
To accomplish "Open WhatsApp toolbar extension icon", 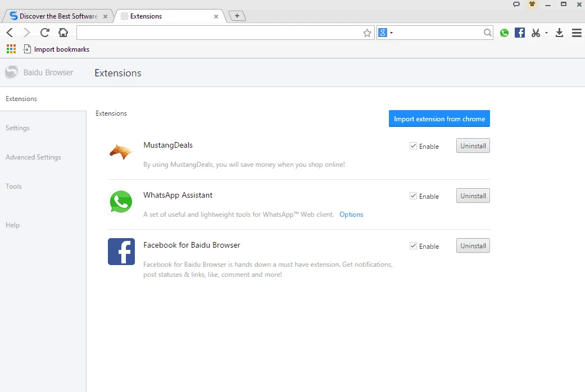I will [x=504, y=33].
